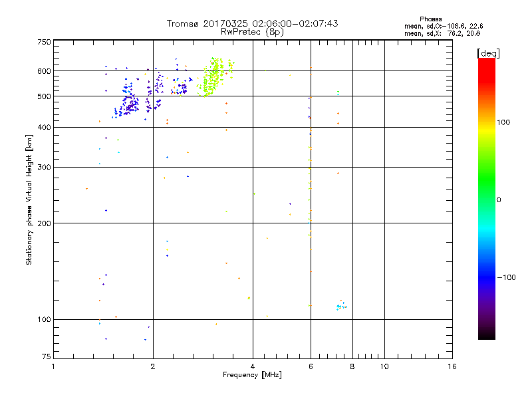Screen dimensions: 532x399
Task: Click the 'Stationary phase Virtual Height [km]' axis label
Action: click(x=29, y=199)
